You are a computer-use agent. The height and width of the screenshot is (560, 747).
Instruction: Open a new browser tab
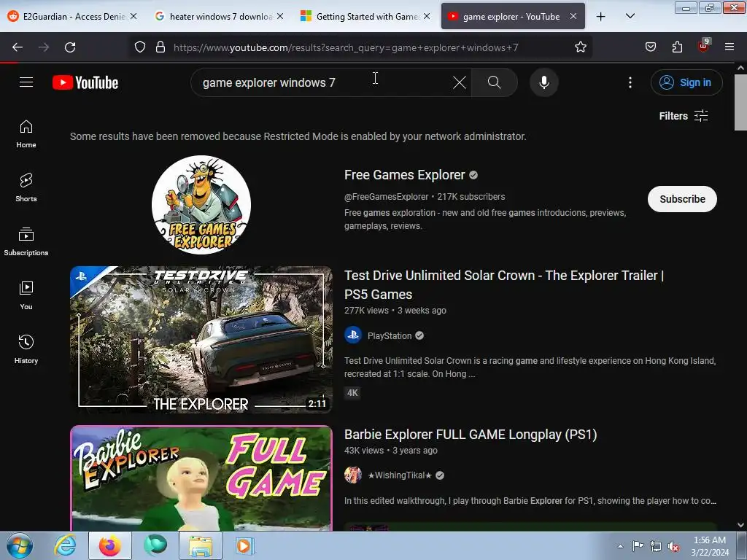[601, 16]
